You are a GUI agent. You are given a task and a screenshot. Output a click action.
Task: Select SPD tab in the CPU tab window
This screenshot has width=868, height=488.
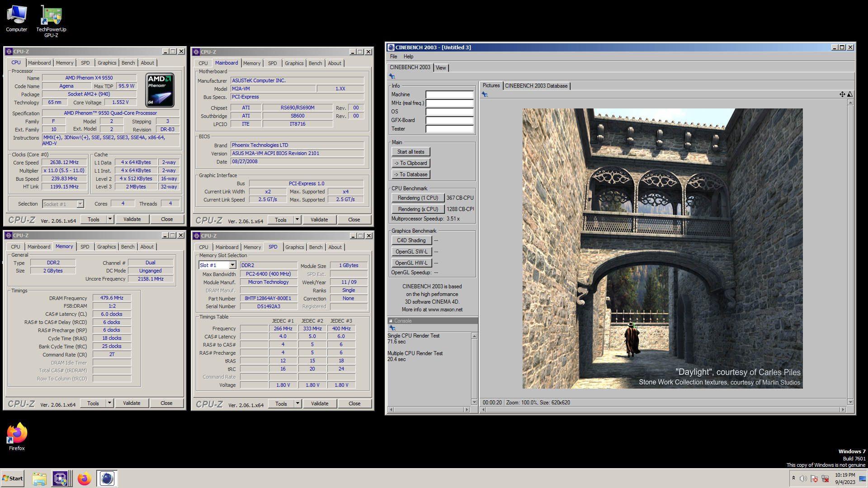click(85, 63)
